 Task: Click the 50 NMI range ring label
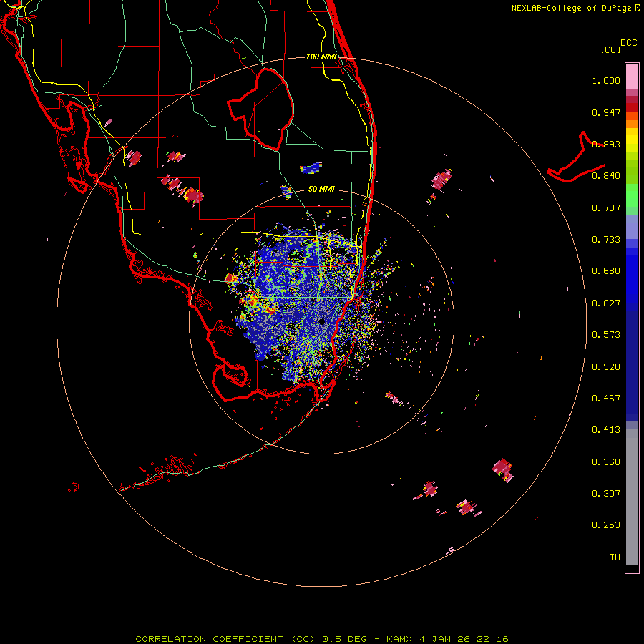(x=321, y=190)
